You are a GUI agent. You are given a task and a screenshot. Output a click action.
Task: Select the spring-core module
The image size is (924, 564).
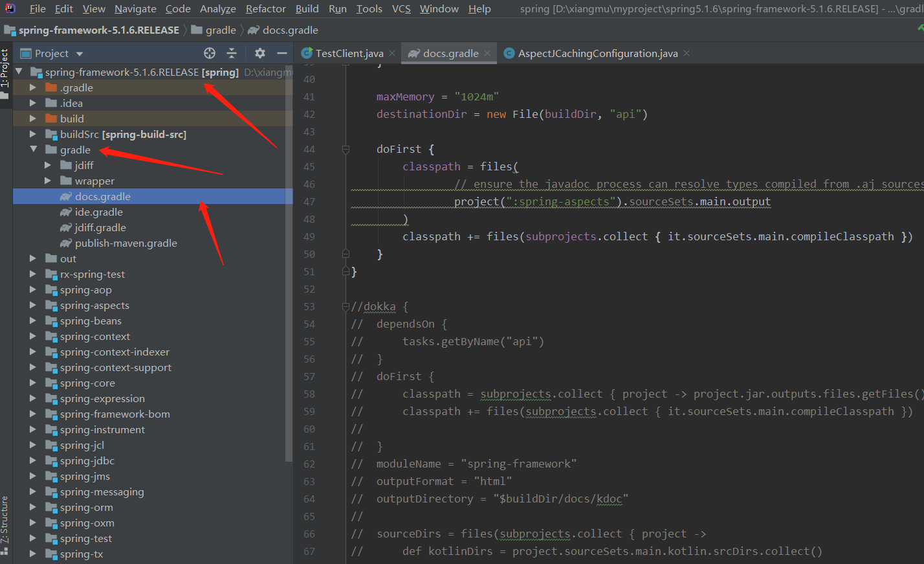(x=87, y=383)
